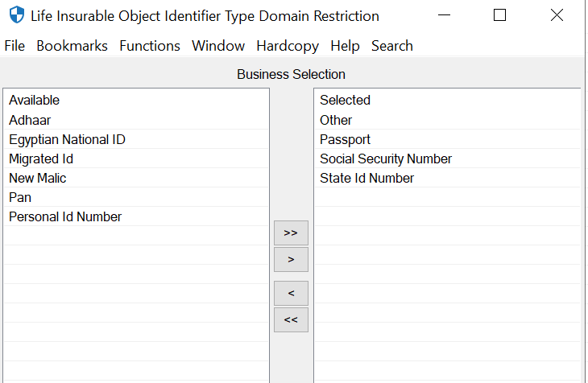The height and width of the screenshot is (383, 588).
Task: Move all items with >> button
Action: (x=291, y=233)
